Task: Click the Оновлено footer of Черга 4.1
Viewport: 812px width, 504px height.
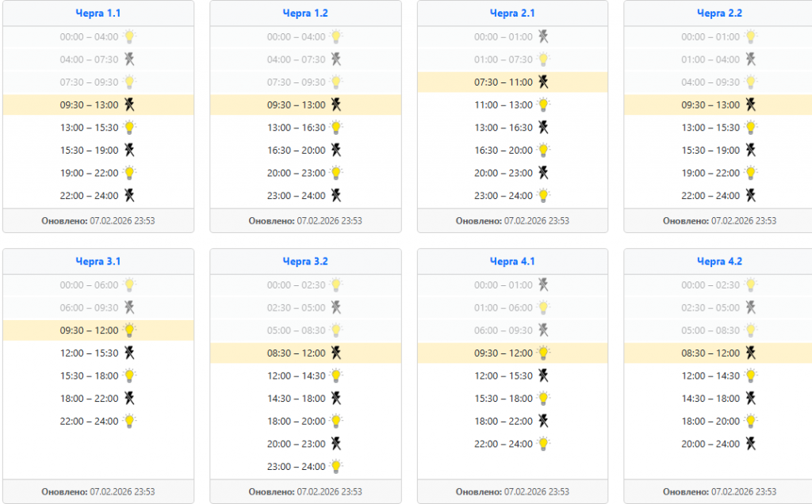Action: point(512,491)
